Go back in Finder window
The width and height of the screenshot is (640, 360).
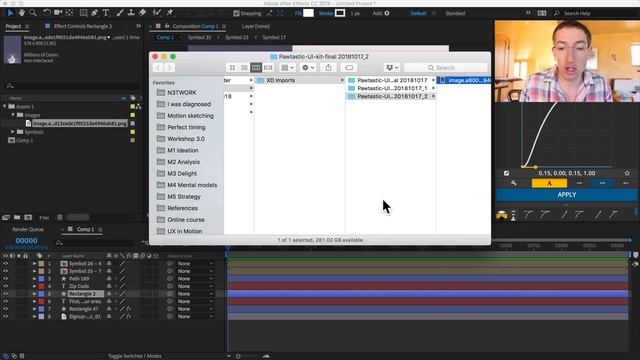coord(158,68)
